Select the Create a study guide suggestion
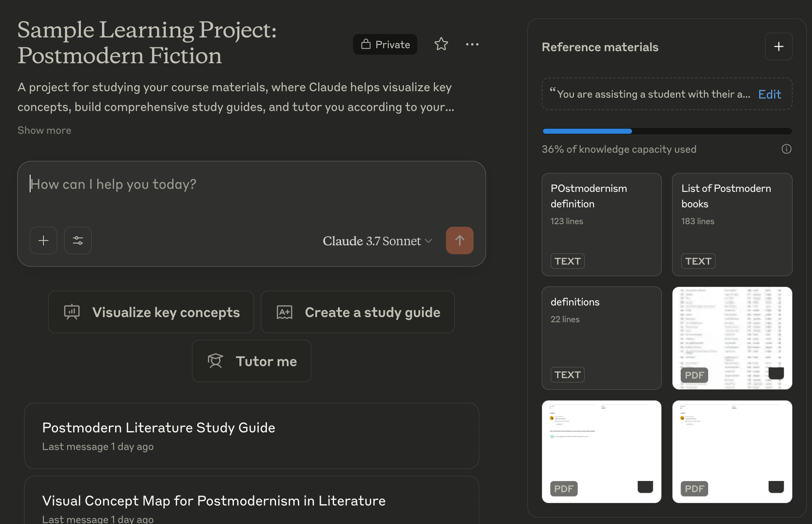Viewport: 812px width, 524px height. pyautogui.click(x=357, y=312)
